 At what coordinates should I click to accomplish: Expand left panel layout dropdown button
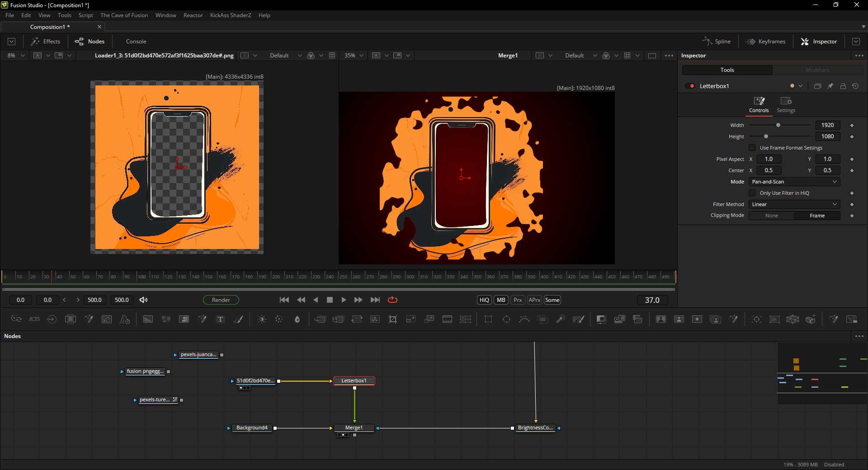click(x=12, y=41)
